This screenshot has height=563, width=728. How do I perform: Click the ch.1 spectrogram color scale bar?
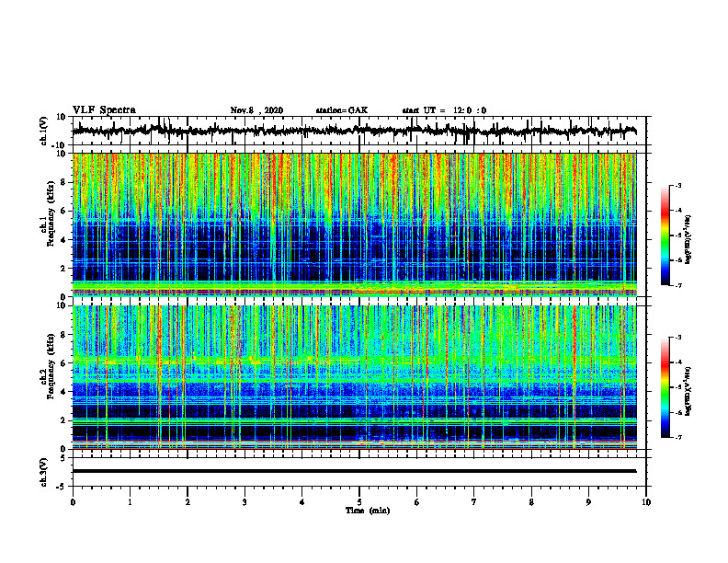click(665, 236)
